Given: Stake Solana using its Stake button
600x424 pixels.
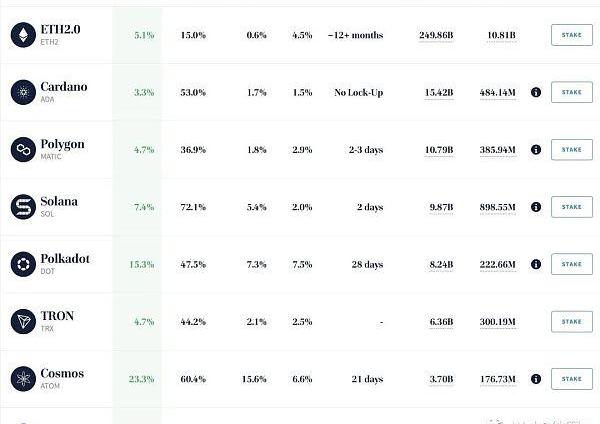Looking at the screenshot, I should (571, 207).
